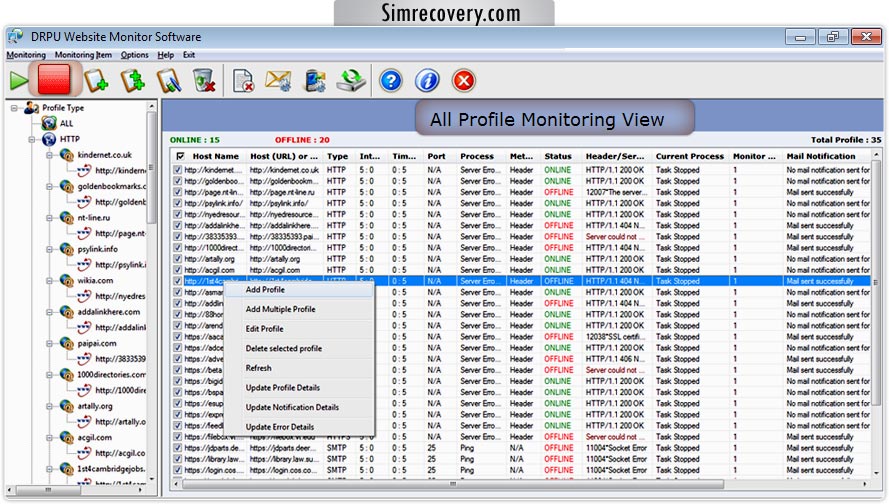Click the artally.org node icon
The image size is (889, 504).
66,406
